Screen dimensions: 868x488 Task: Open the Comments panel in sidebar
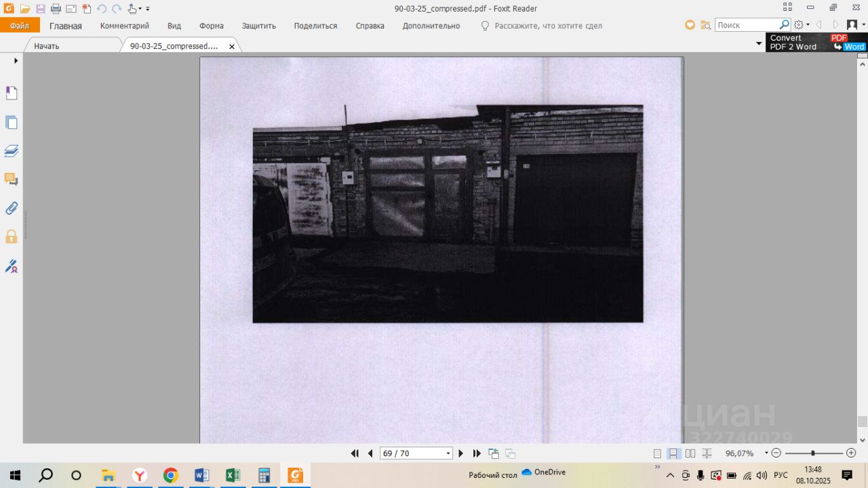pyautogui.click(x=12, y=180)
